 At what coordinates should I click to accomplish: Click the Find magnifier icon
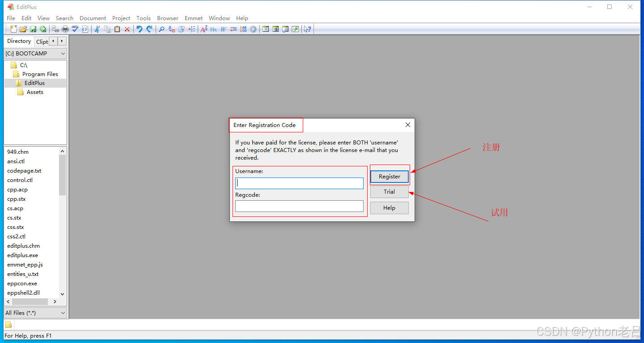(161, 29)
